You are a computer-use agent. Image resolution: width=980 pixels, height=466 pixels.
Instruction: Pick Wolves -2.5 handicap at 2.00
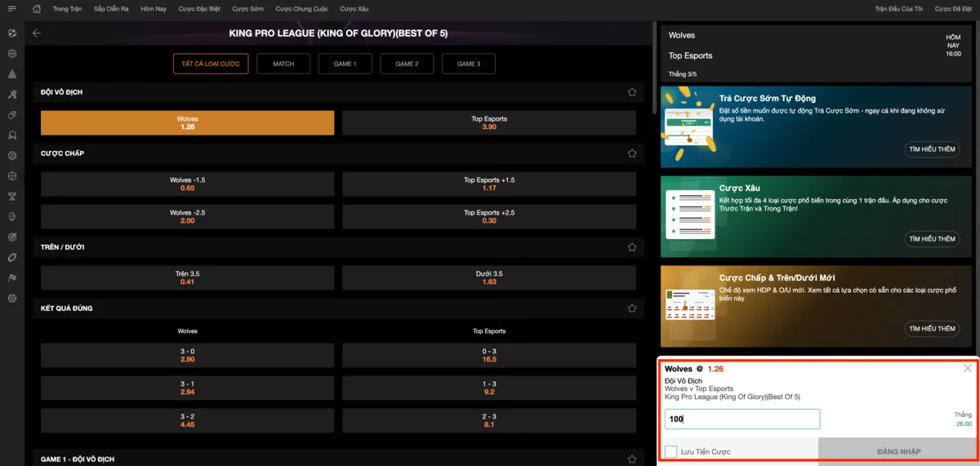coord(187,216)
